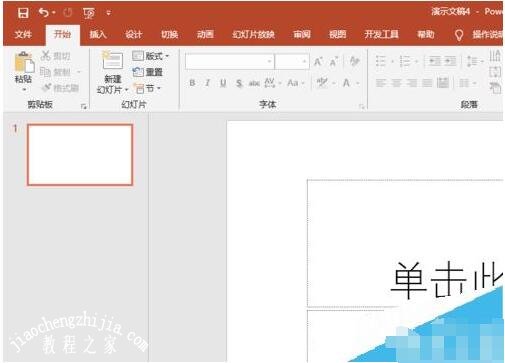This screenshot has height=363, width=505.
Task: Justify the text
Action: [x=427, y=83]
